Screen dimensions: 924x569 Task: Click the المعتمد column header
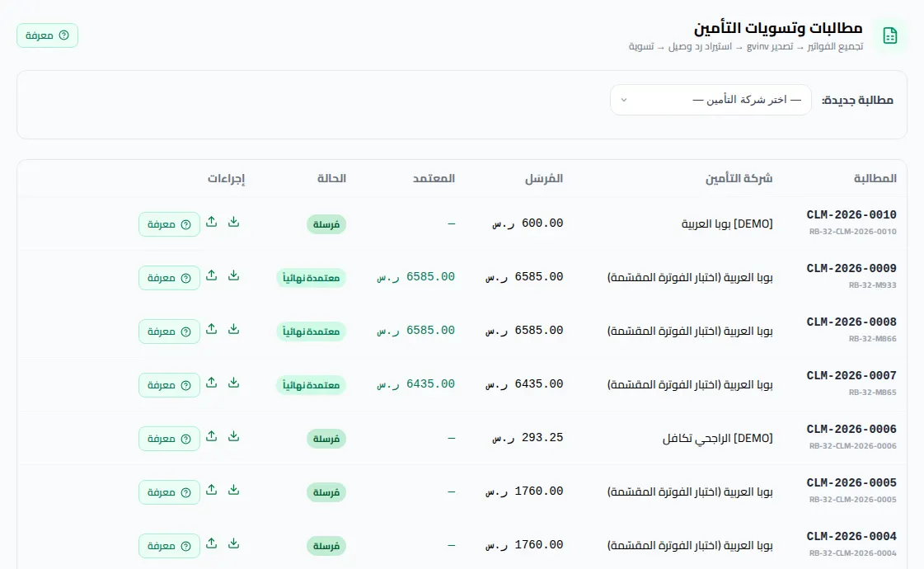[x=434, y=178]
